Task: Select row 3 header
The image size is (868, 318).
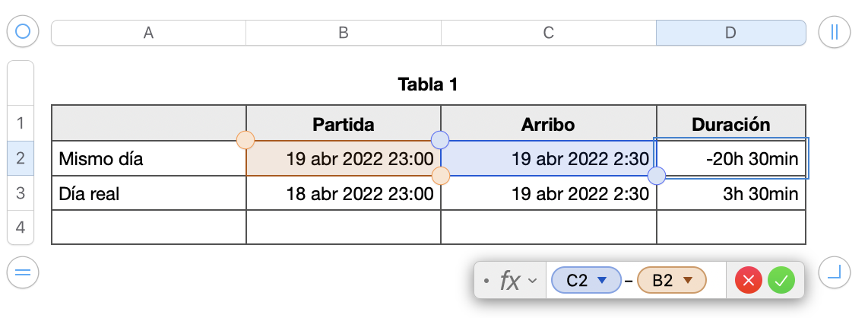Action: pos(21,193)
